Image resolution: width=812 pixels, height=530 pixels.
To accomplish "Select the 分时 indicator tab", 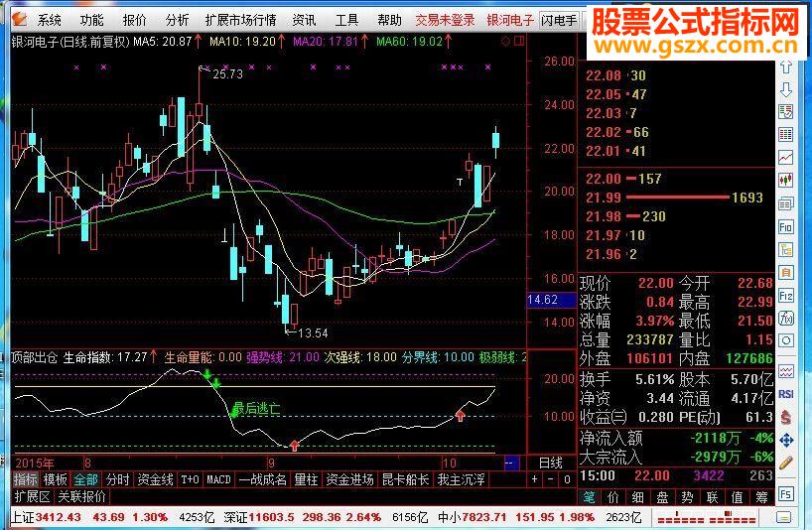I will (117, 479).
